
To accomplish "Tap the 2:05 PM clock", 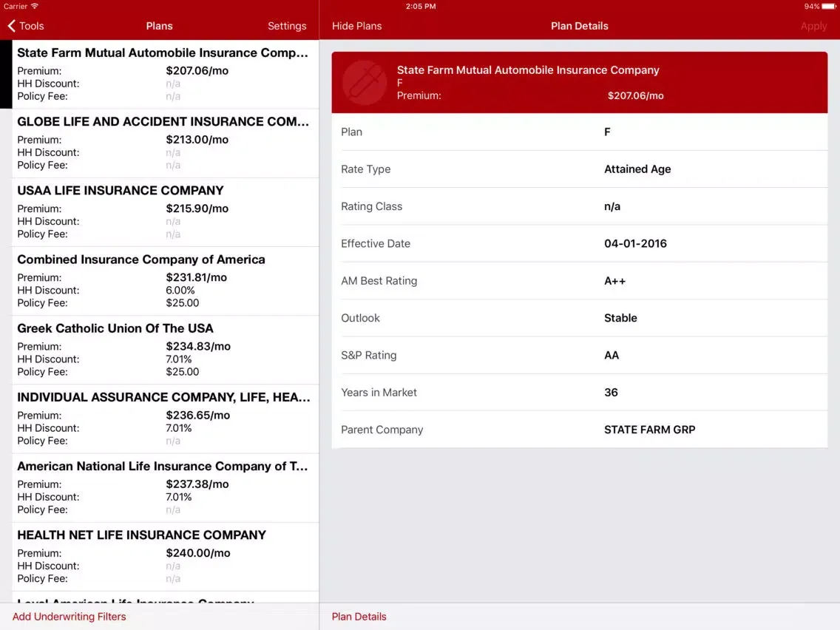I will point(421,7).
